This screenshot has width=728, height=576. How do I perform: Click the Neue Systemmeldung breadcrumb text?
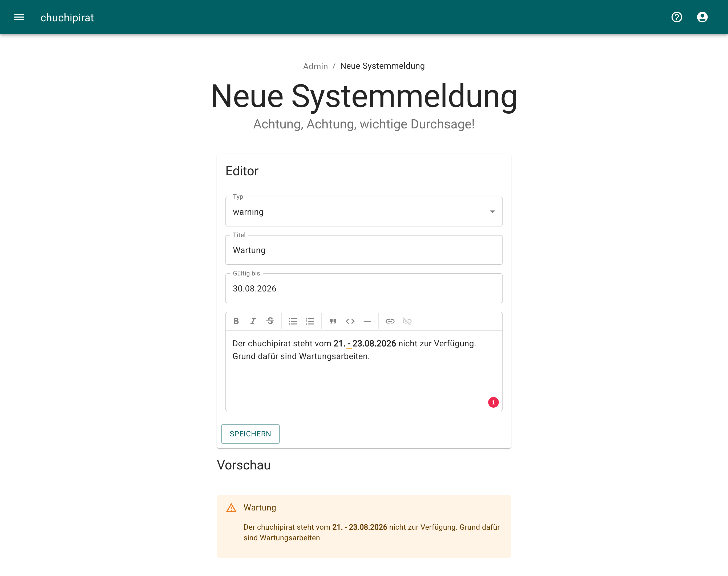tap(382, 66)
